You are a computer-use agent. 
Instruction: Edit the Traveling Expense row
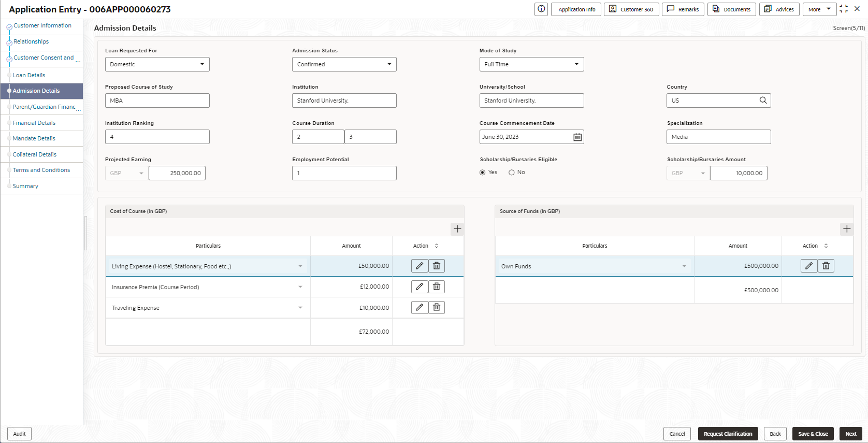pyautogui.click(x=419, y=307)
